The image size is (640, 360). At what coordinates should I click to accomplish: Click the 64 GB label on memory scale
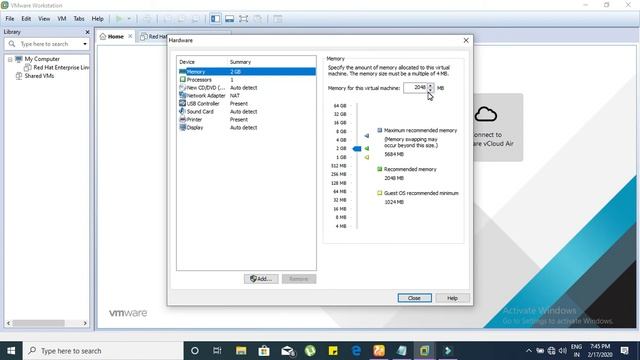coord(340,106)
